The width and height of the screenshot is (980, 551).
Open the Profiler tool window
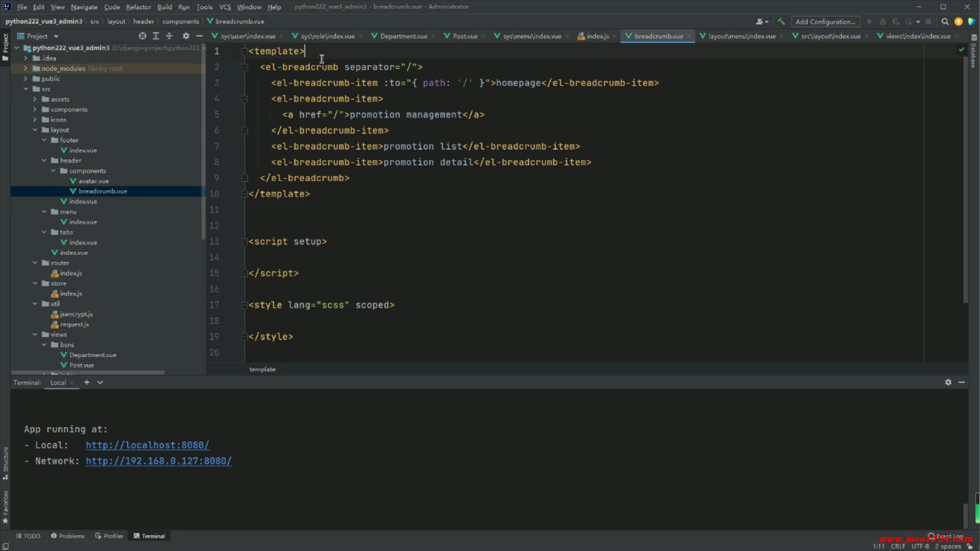109,536
